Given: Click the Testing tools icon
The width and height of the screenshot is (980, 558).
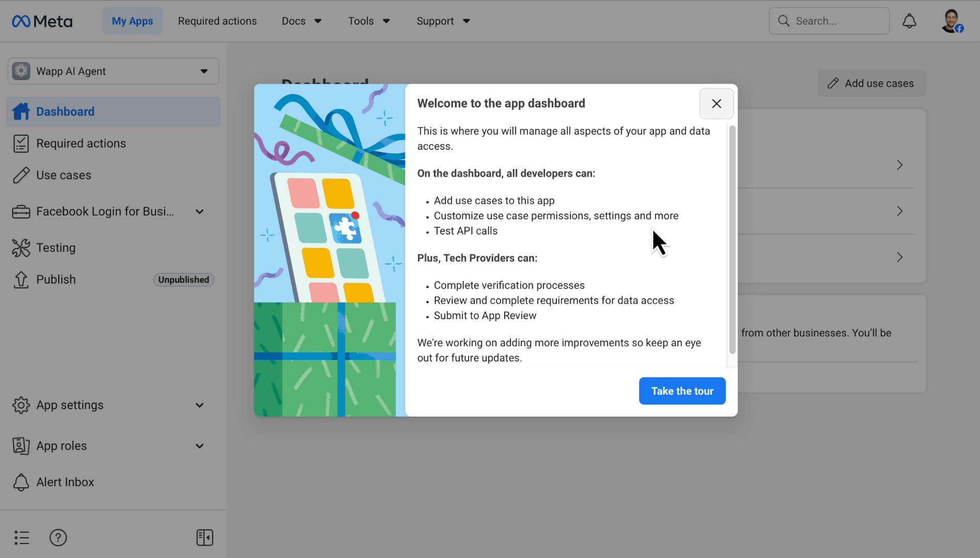Looking at the screenshot, I should pos(21,248).
